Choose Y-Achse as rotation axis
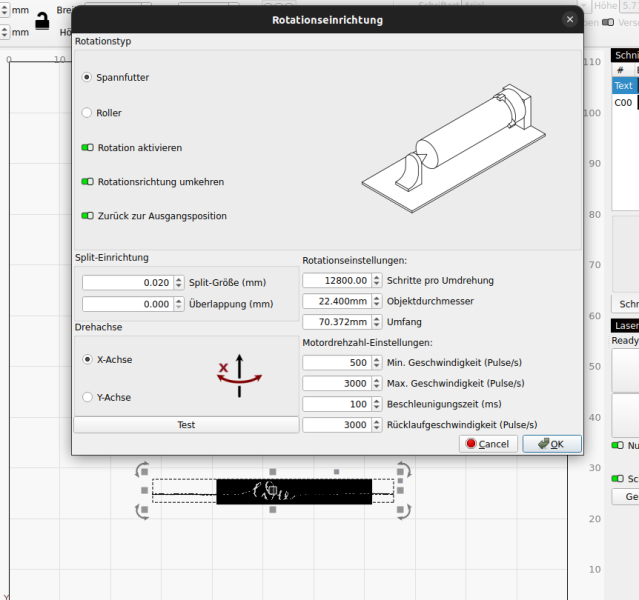Viewport: 639px width, 600px height. (x=87, y=397)
